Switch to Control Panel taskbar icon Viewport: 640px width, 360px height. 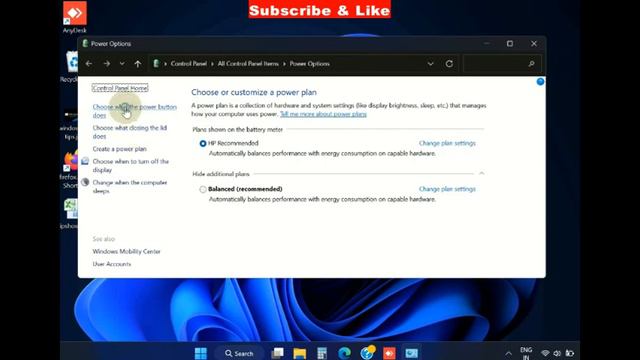pos(411,353)
